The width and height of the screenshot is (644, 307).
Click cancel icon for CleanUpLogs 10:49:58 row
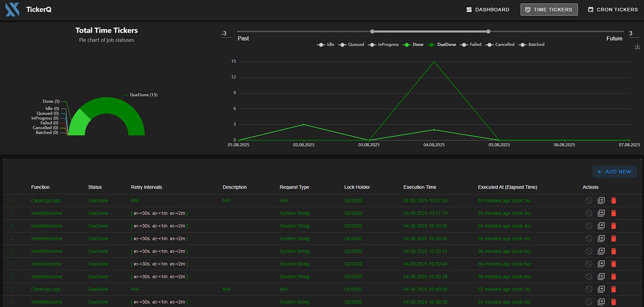click(589, 289)
